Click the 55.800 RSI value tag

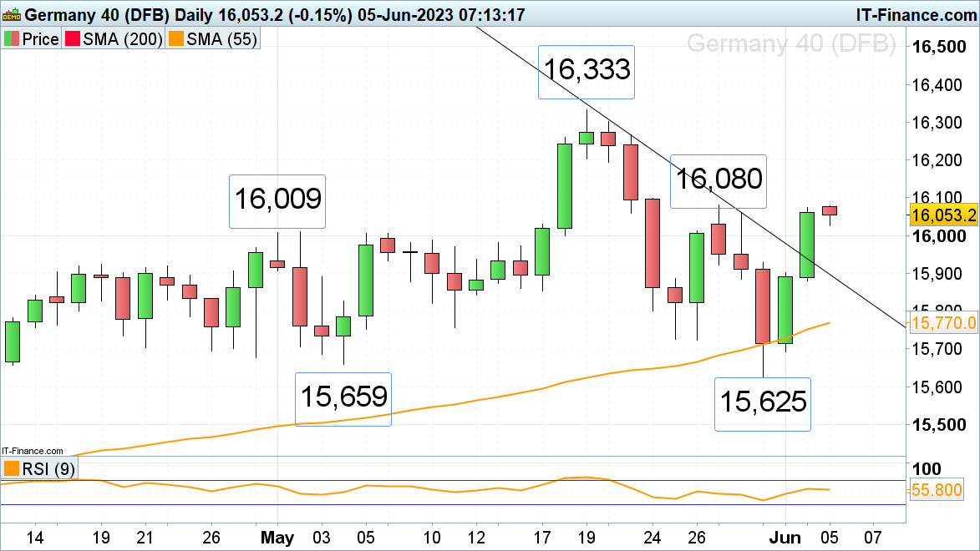(x=937, y=489)
